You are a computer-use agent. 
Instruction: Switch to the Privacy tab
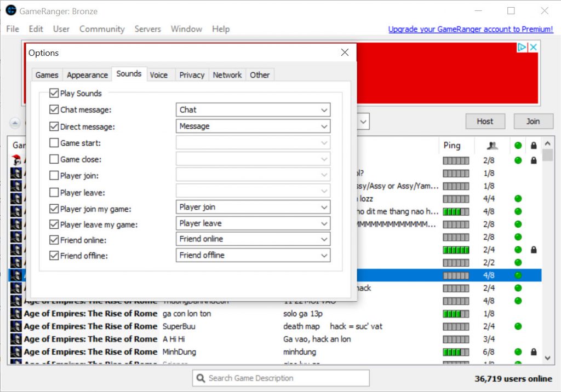(x=192, y=75)
